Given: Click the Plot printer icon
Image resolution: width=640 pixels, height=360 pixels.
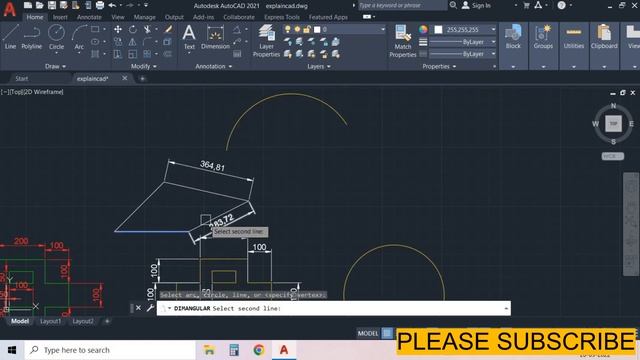Looking at the screenshot, I should [100, 5].
